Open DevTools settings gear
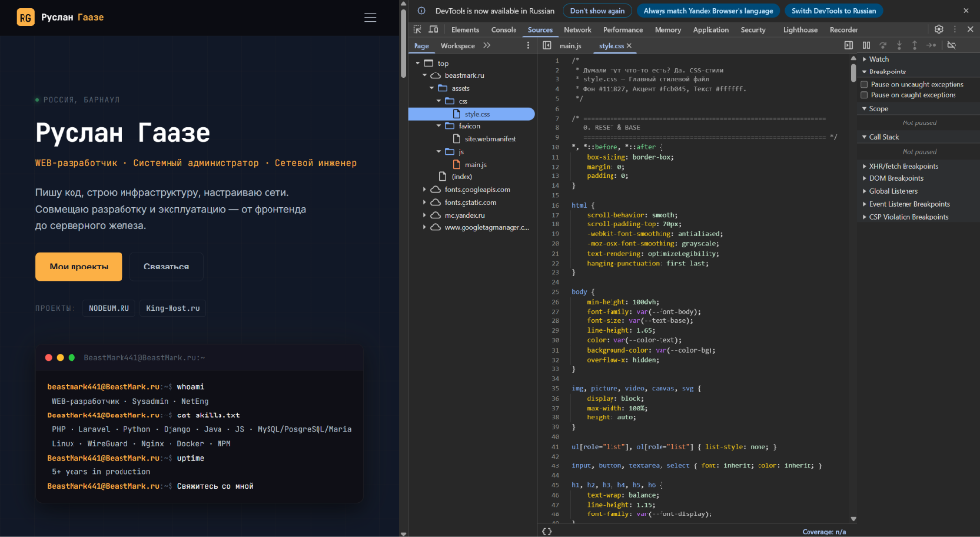 (938, 29)
